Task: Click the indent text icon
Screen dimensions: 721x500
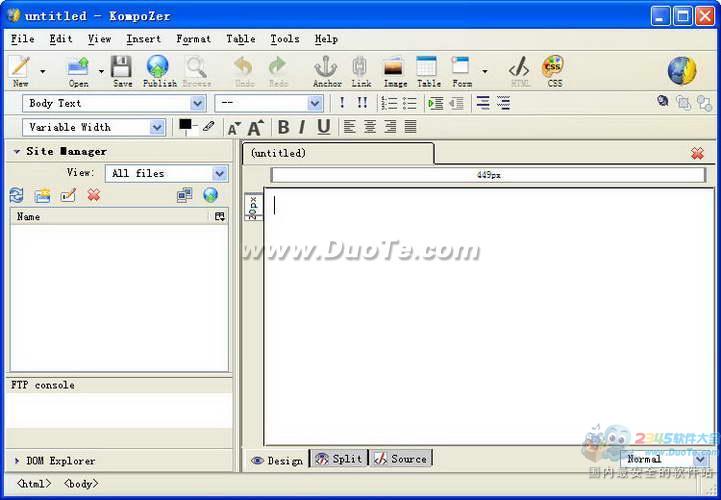Action: coord(435,103)
